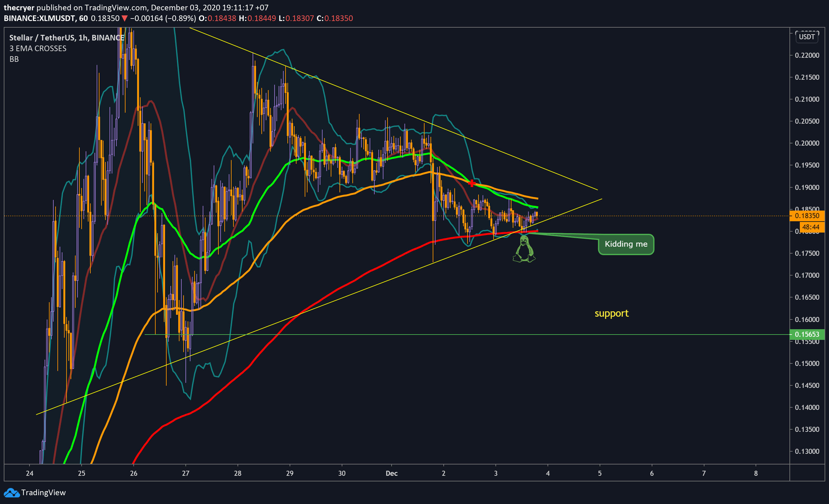This screenshot has width=829, height=504.
Task: Click the low value L:0.18307
Action: (297, 18)
